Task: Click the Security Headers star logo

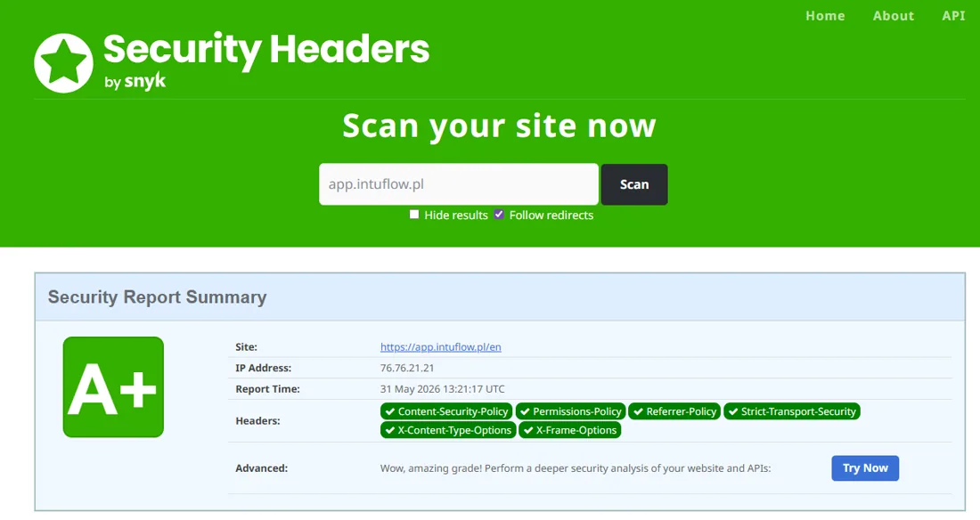Action: [64, 63]
